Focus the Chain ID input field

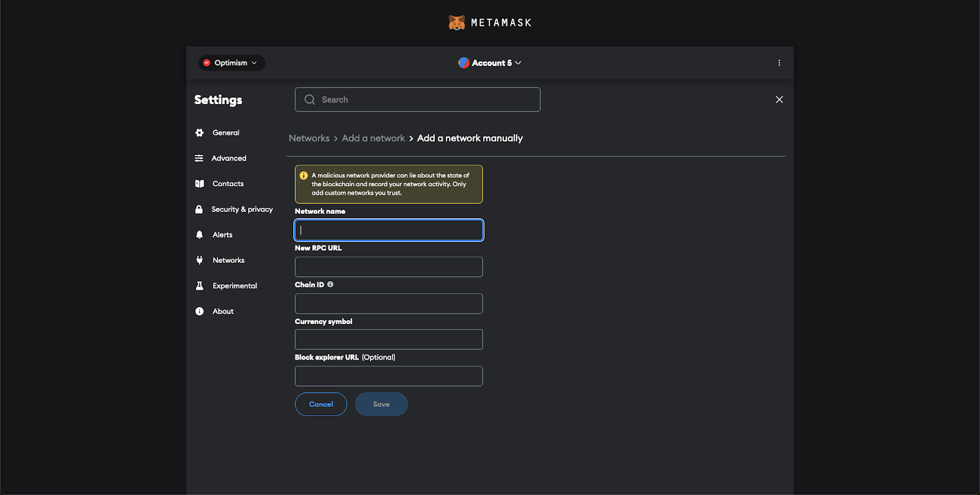389,304
